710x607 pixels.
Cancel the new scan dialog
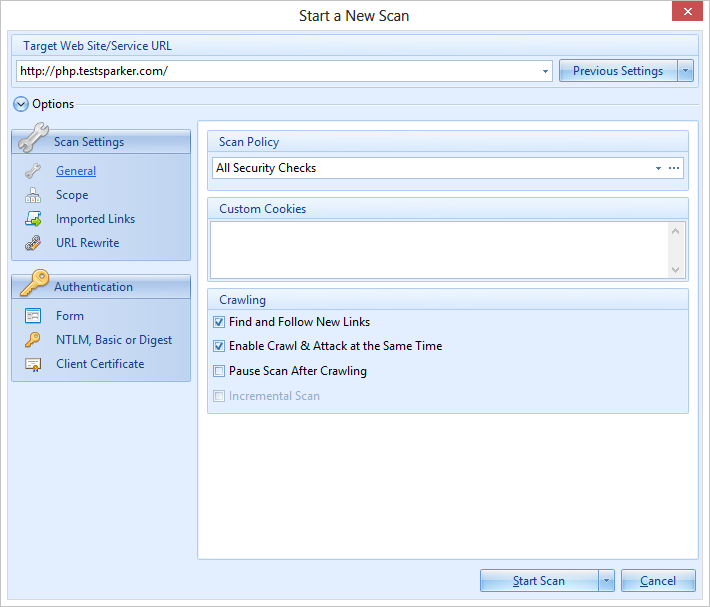[658, 581]
